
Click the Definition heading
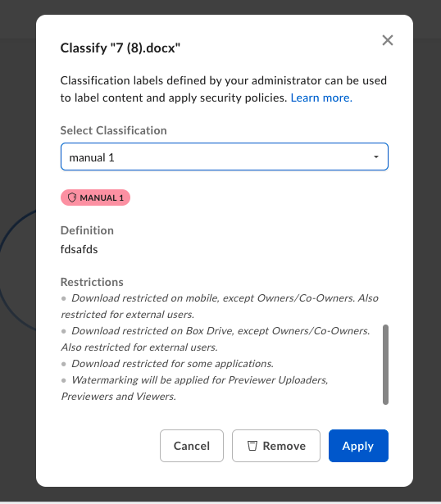[x=87, y=230]
